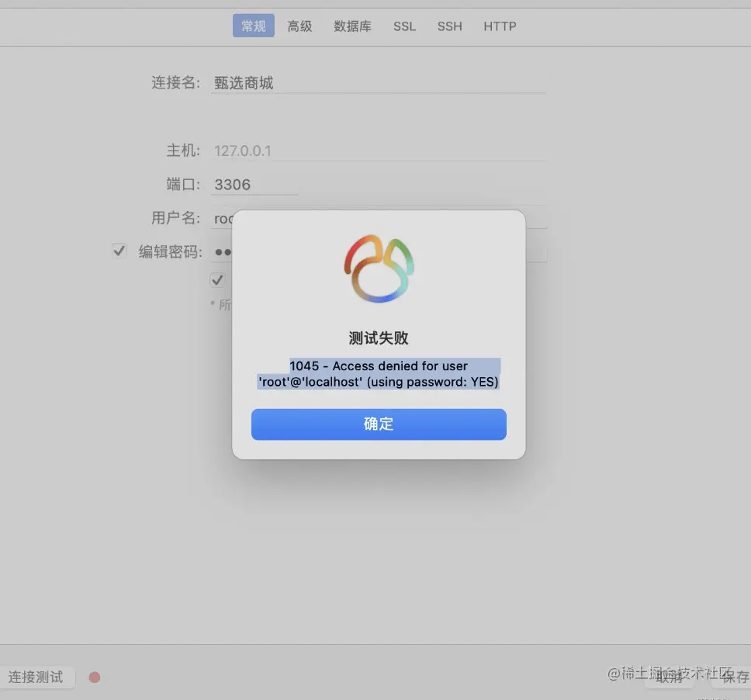The height and width of the screenshot is (700, 751).
Task: Click the 1045 Access denied error message
Action: pos(379,374)
